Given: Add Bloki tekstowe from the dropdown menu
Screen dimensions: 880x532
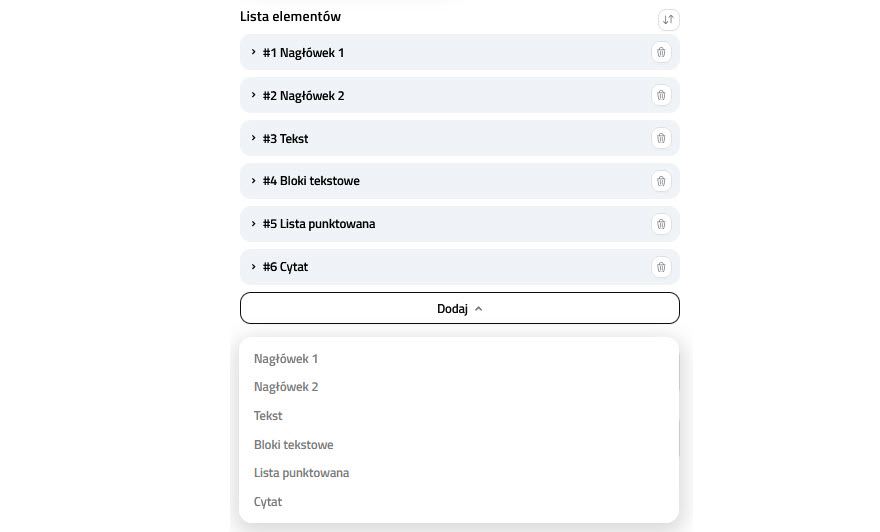Looking at the screenshot, I should click(x=294, y=445).
